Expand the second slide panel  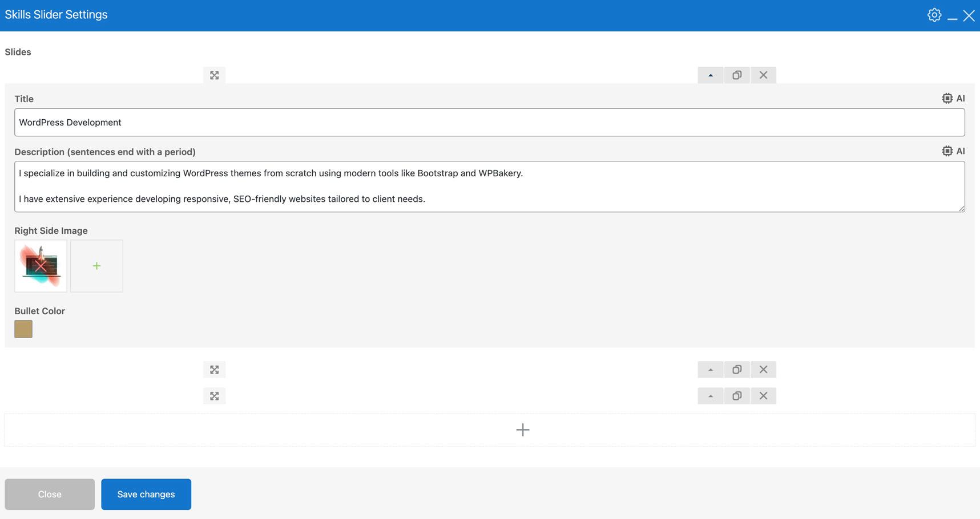(x=711, y=370)
